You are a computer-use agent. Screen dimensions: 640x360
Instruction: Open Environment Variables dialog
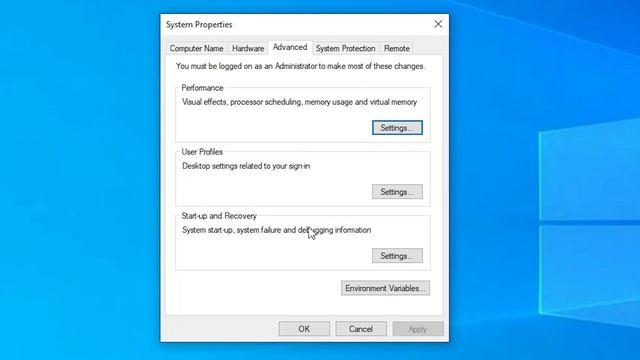pos(385,288)
